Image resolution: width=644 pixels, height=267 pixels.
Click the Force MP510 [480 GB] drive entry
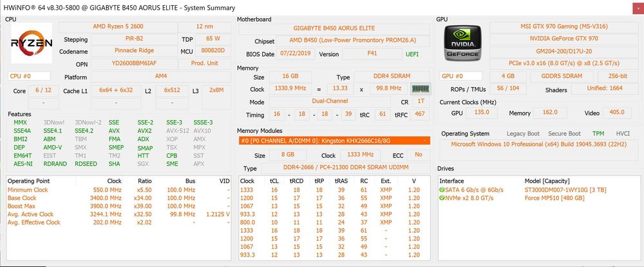pos(556,198)
